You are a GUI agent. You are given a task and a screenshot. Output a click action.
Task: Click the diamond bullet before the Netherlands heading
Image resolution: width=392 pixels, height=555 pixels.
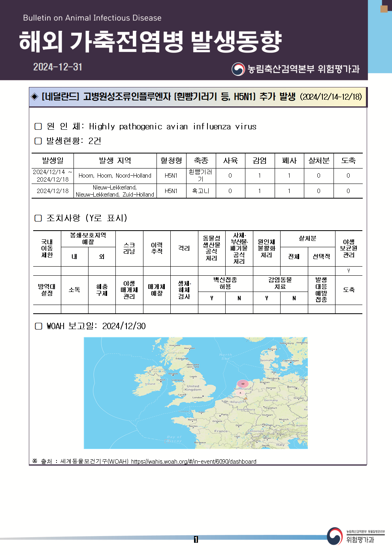pos(35,97)
